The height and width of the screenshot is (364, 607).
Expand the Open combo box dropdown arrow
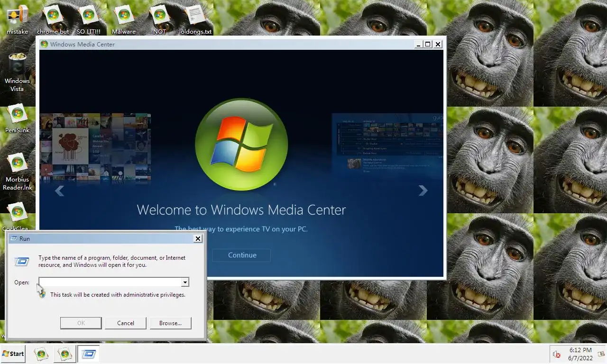pyautogui.click(x=185, y=282)
